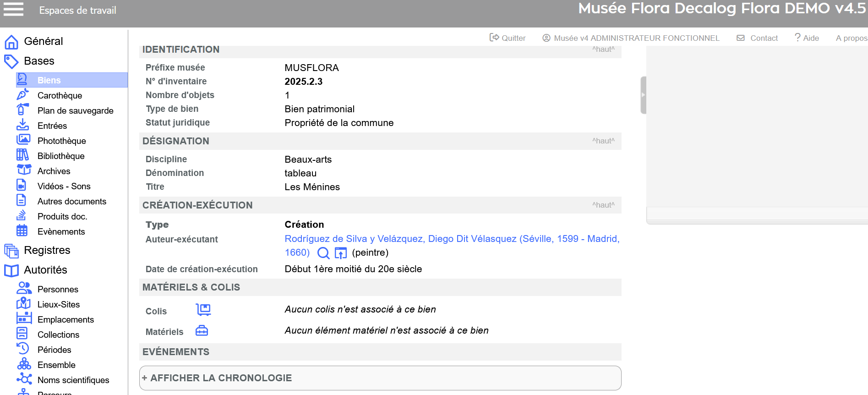Screen dimensions: 868x395
Task: Click the Colis package icon
Action: pyautogui.click(x=203, y=310)
